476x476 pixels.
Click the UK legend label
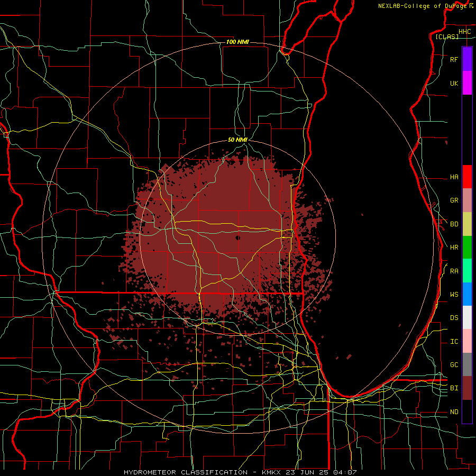coord(454,83)
